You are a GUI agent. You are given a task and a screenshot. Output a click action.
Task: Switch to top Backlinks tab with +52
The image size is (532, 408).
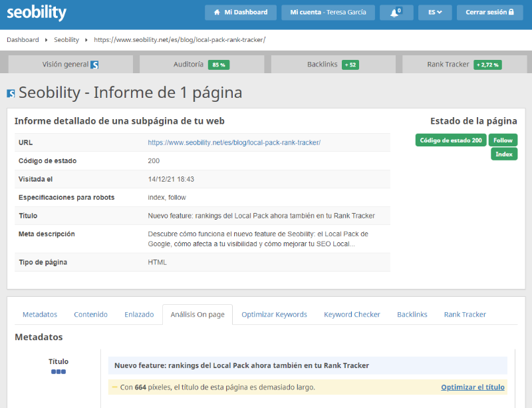coord(333,64)
